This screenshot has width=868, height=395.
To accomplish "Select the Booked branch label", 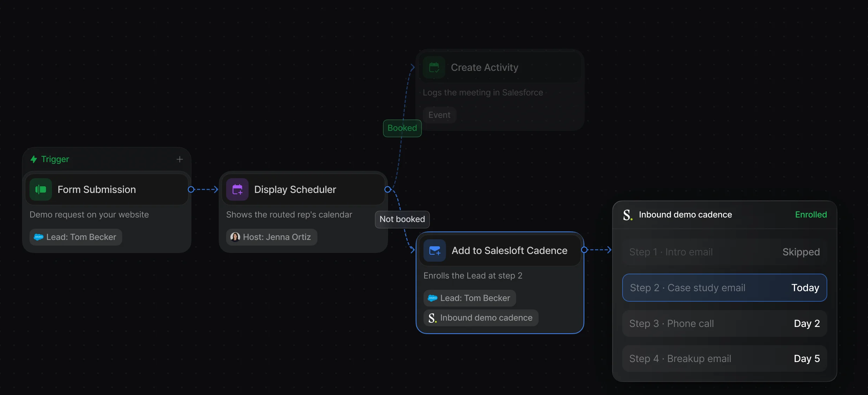I will pyautogui.click(x=402, y=128).
